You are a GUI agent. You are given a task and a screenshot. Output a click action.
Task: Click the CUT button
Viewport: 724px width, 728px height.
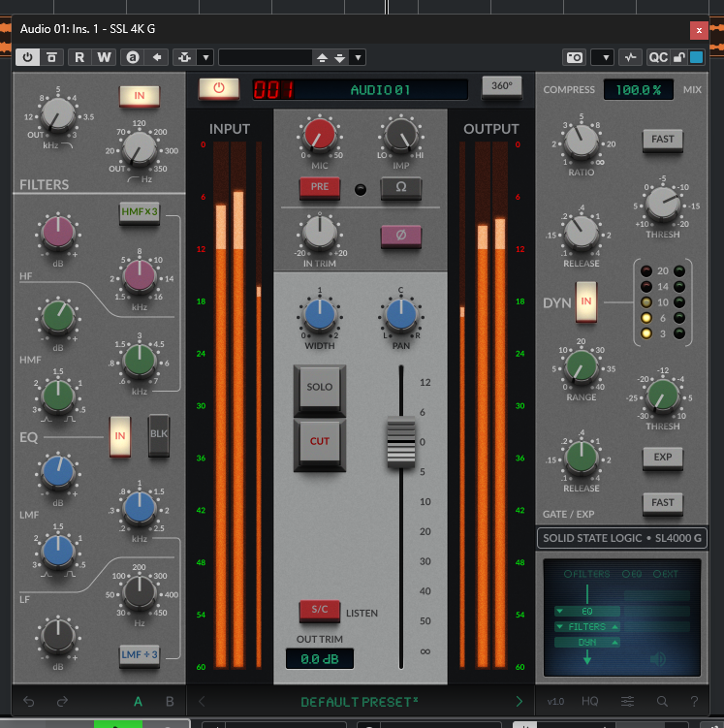(x=319, y=443)
